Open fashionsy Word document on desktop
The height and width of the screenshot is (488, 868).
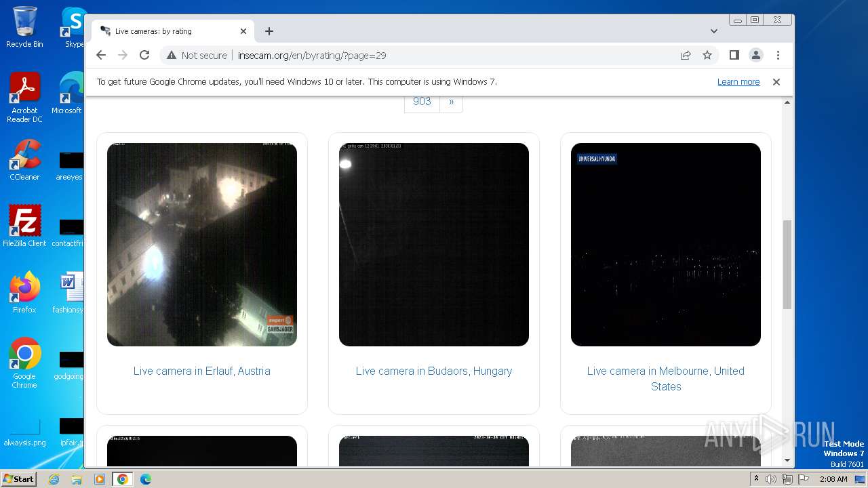(68, 292)
